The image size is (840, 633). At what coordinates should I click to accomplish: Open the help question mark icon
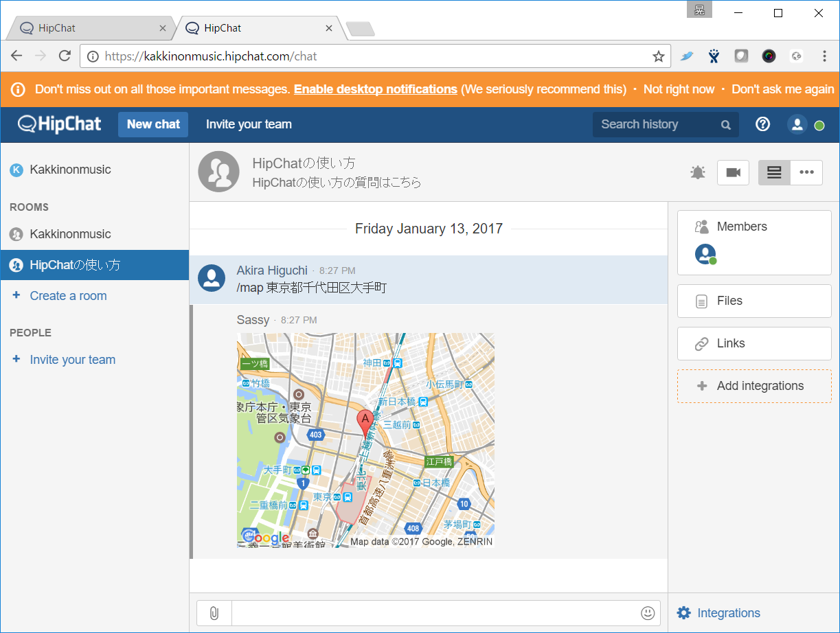point(762,124)
